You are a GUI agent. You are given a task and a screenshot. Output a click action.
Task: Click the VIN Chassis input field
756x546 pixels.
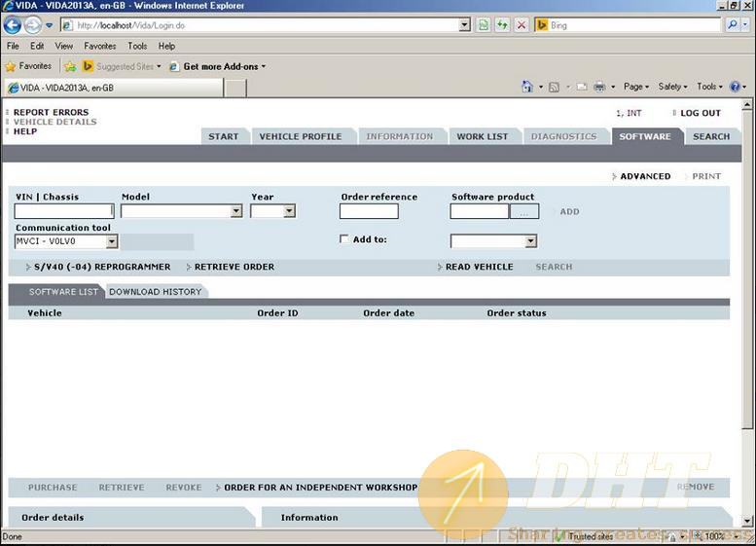(63, 211)
